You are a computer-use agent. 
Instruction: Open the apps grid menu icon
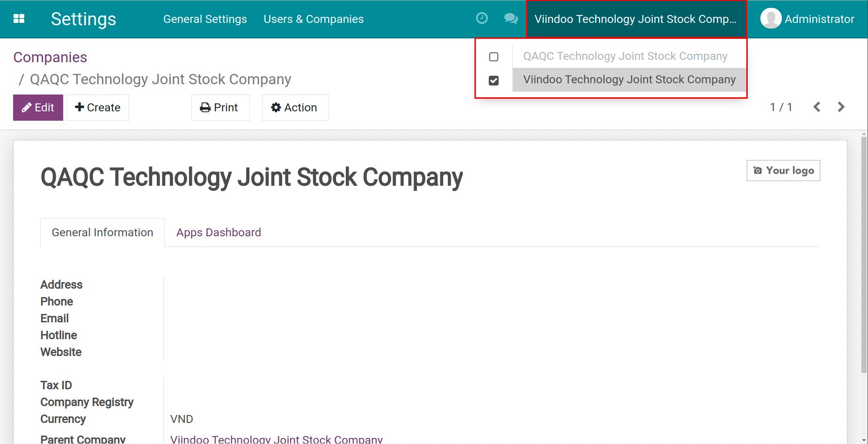[x=19, y=19]
